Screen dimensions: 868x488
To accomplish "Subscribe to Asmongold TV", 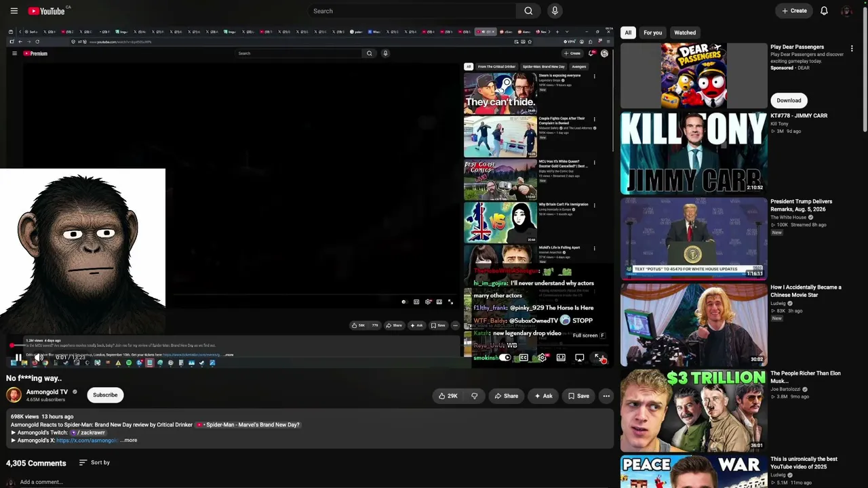I will pyautogui.click(x=105, y=395).
